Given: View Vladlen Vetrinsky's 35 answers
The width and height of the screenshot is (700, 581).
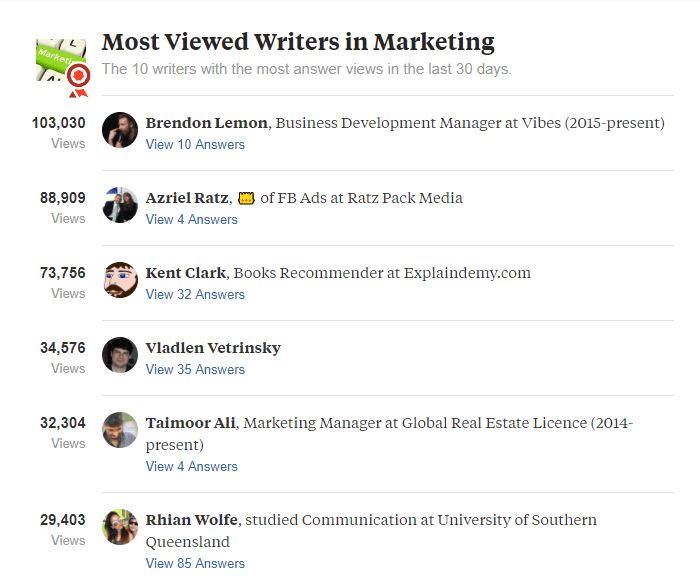Looking at the screenshot, I should (x=195, y=370).
